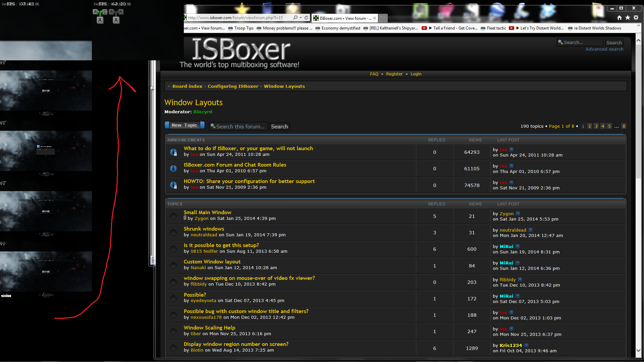Open the Tell a Friend YouTube bookmark
This screenshot has height=362, width=644.
coord(450,28)
